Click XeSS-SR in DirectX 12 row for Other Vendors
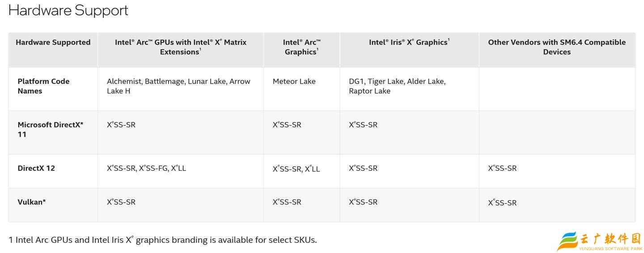The image size is (644, 253). (502, 169)
